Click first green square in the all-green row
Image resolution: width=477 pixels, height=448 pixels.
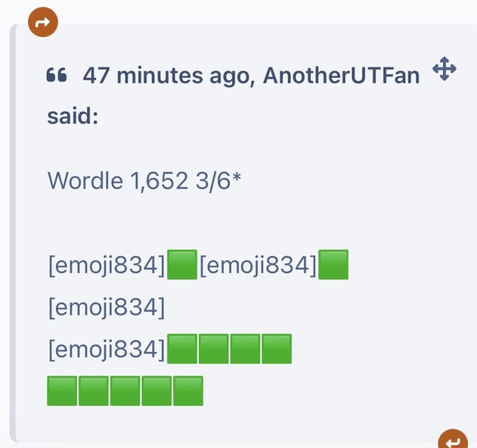62,391
